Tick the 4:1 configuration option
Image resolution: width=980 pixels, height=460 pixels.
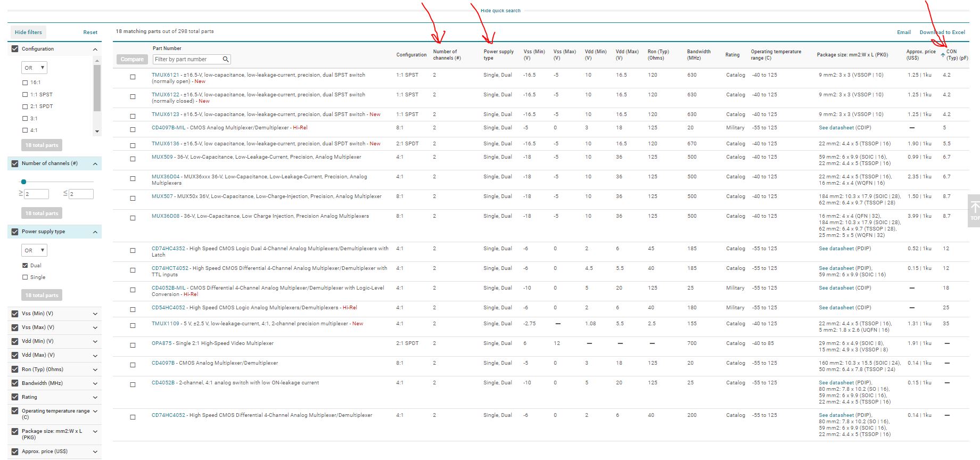pos(25,130)
